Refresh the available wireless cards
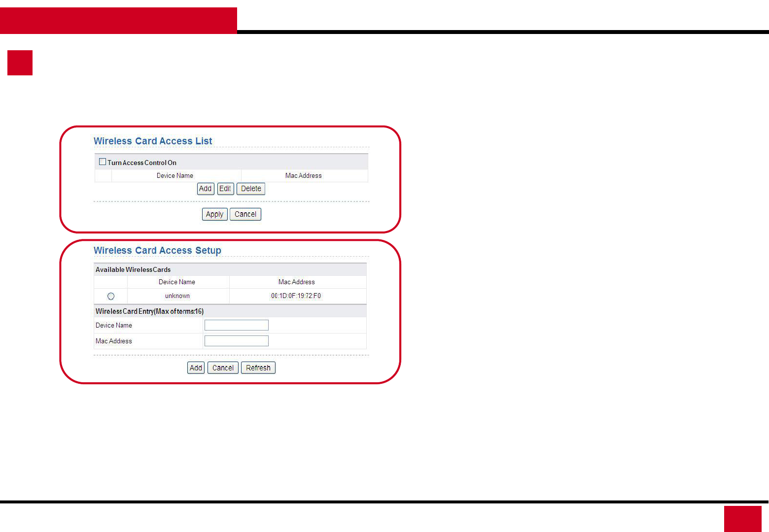This screenshot has height=532, width=769. pyautogui.click(x=258, y=368)
